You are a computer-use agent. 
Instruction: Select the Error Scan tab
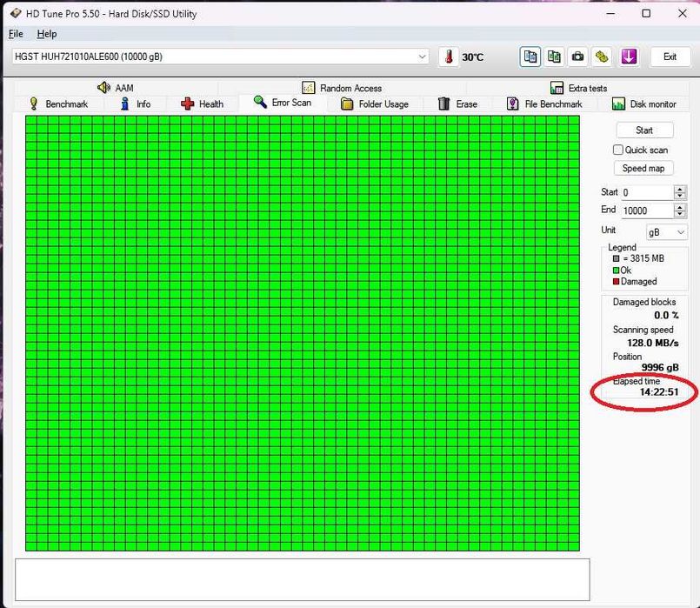(283, 103)
